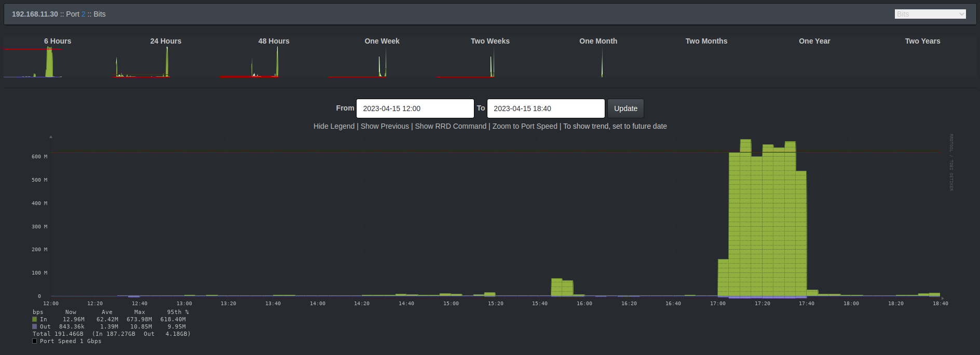Select the One Year time range

click(814, 41)
